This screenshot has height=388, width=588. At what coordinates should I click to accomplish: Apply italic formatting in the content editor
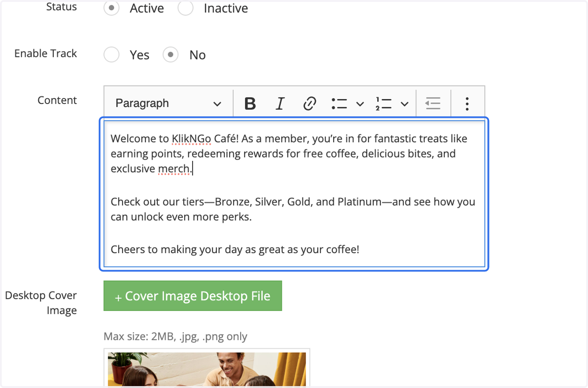click(280, 103)
